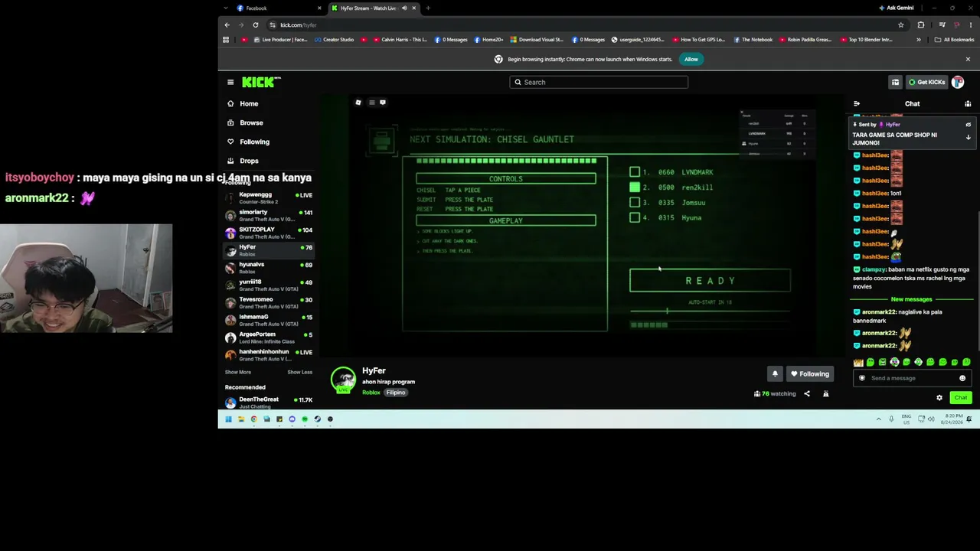Open the Creator Studio bookmark

click(x=334, y=40)
